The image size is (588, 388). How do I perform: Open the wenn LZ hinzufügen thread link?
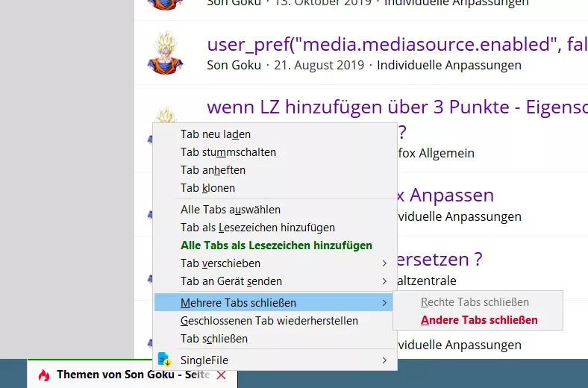(397, 107)
